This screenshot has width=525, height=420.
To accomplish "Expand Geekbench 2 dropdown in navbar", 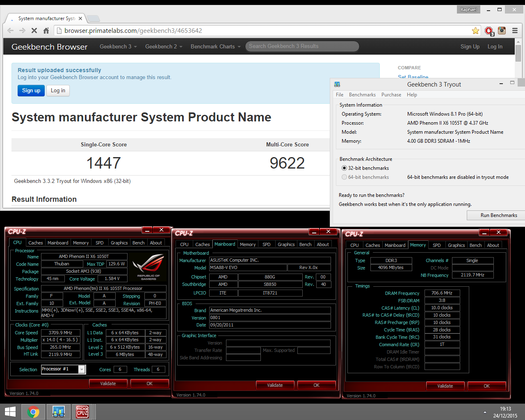I will pyautogui.click(x=164, y=47).
